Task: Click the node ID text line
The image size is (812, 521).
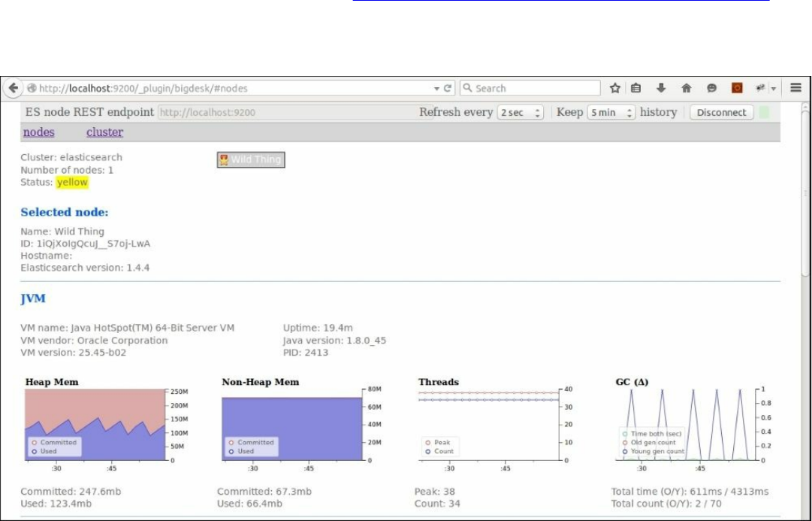Action: pyautogui.click(x=86, y=244)
